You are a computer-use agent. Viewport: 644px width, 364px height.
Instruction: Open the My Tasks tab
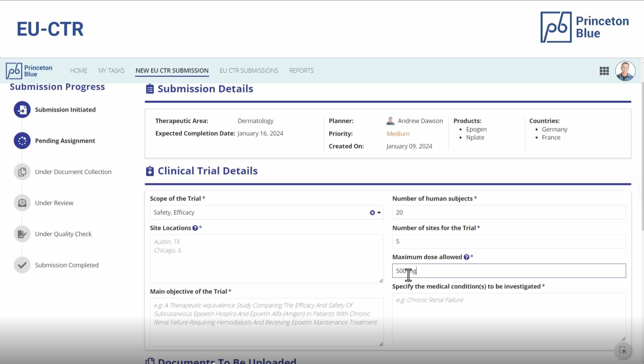[x=111, y=71]
